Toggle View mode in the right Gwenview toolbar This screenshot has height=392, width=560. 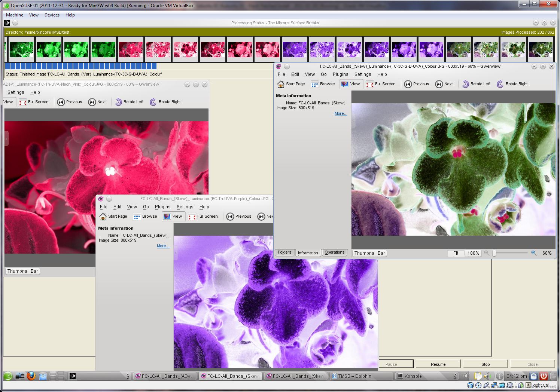(x=351, y=84)
